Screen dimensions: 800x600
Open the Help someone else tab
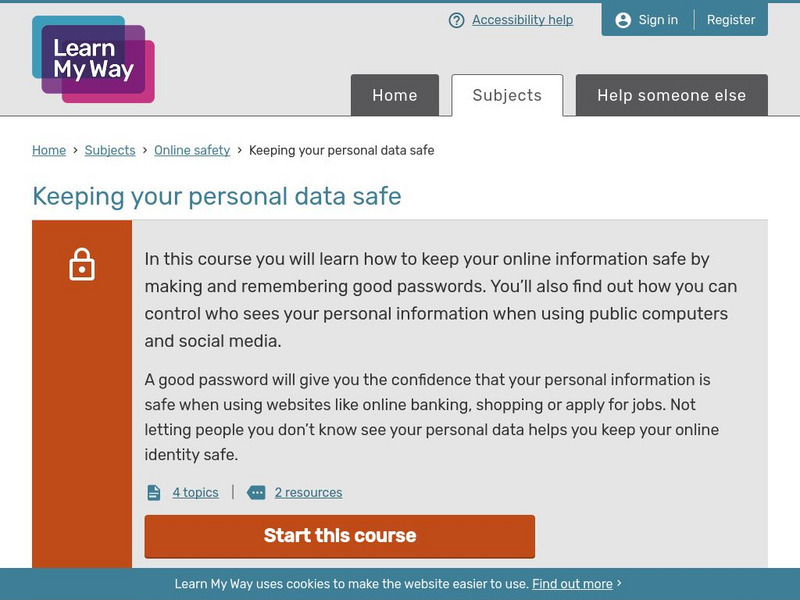coord(671,96)
